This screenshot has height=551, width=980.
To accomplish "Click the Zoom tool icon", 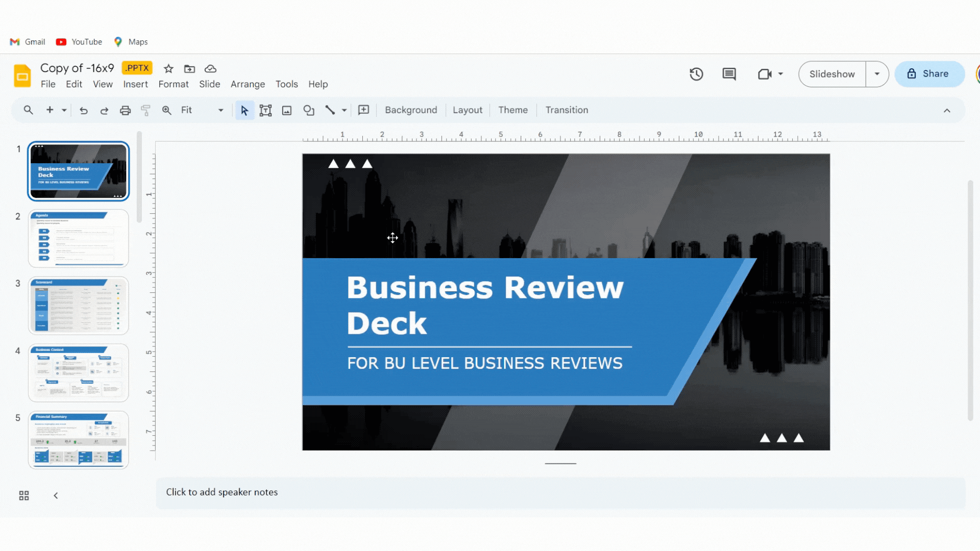I will pyautogui.click(x=167, y=110).
